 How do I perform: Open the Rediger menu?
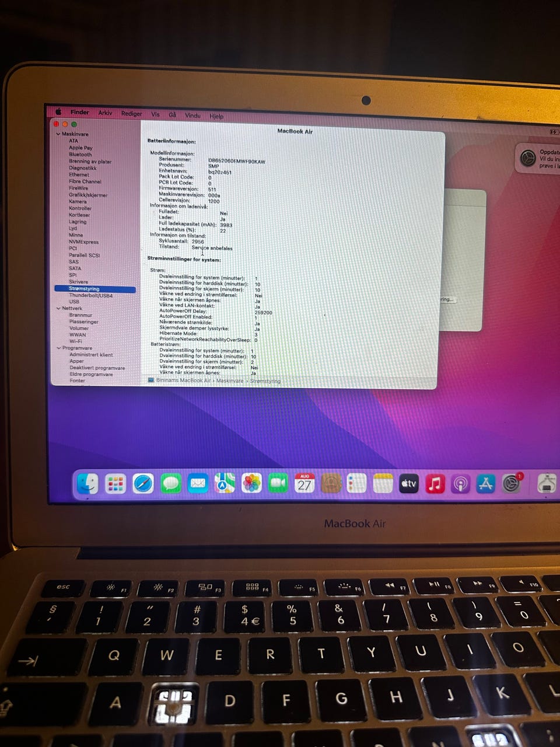point(132,114)
